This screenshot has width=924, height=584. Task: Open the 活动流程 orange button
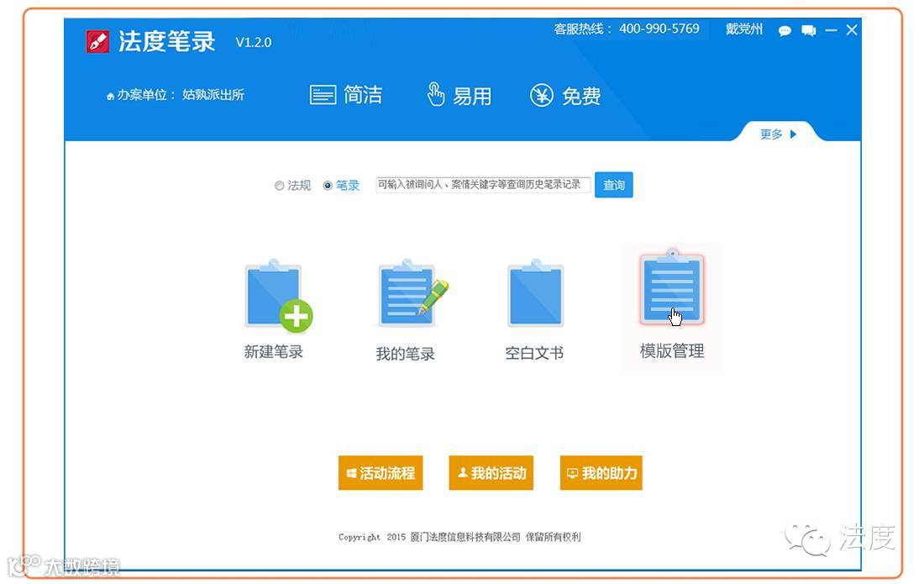(x=381, y=472)
